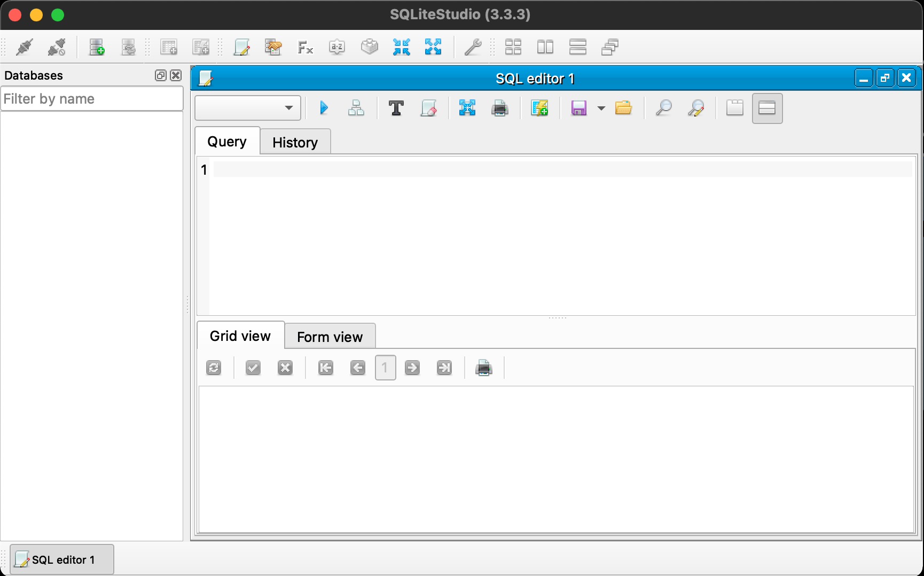Load SQL from file with the folder icon
The width and height of the screenshot is (924, 576).
click(623, 108)
